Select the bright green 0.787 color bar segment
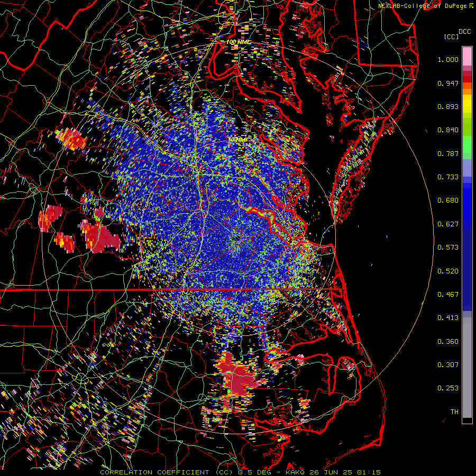 [x=467, y=146]
